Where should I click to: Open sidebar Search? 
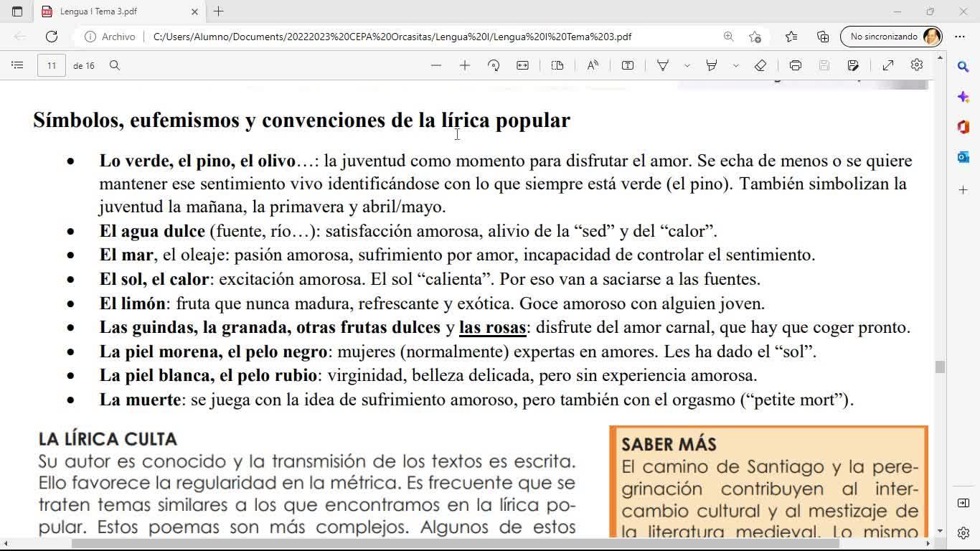[x=963, y=67]
